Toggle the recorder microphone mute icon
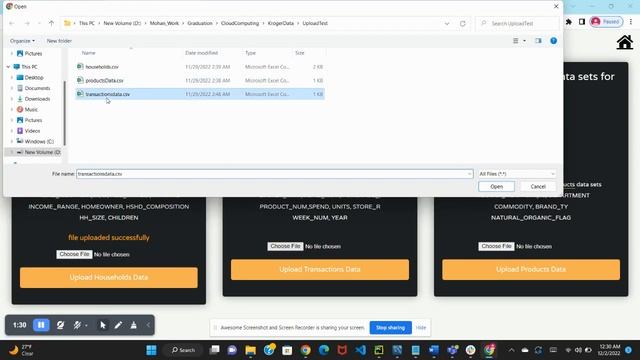The image size is (640, 360). point(77,325)
